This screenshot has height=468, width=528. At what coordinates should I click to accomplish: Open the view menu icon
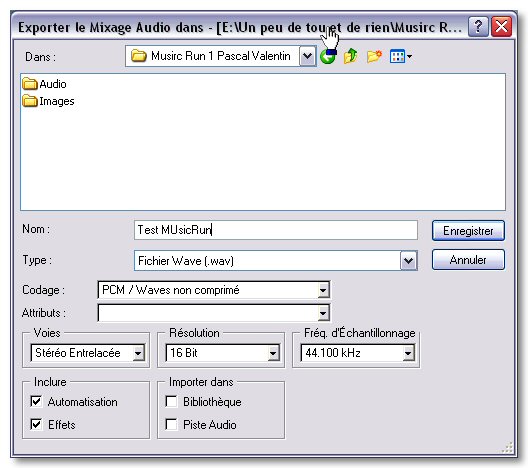400,56
